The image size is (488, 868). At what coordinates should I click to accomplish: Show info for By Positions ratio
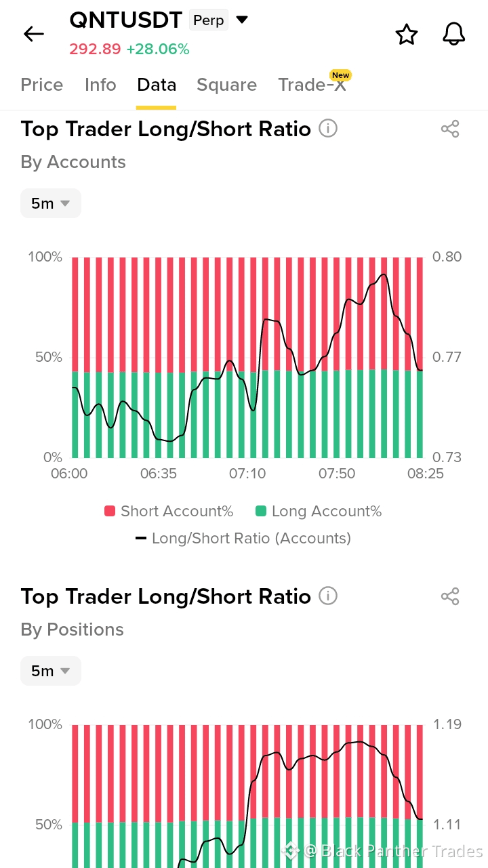(x=328, y=596)
